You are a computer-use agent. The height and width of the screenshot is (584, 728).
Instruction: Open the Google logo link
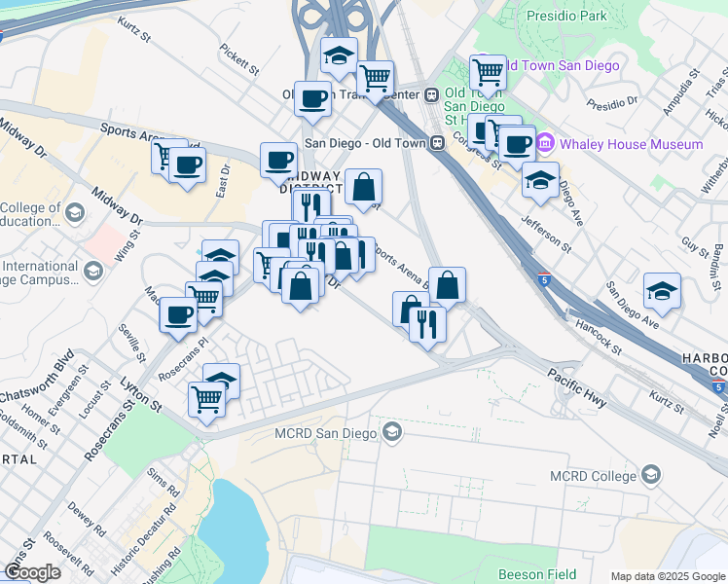click(x=31, y=572)
